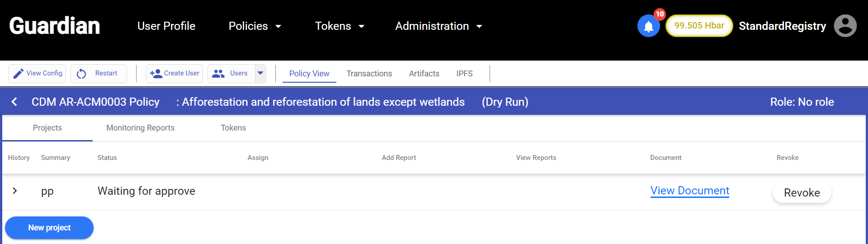The width and height of the screenshot is (868, 244).
Task: Click the 99.505 Hbar balance badge
Action: [x=699, y=26]
